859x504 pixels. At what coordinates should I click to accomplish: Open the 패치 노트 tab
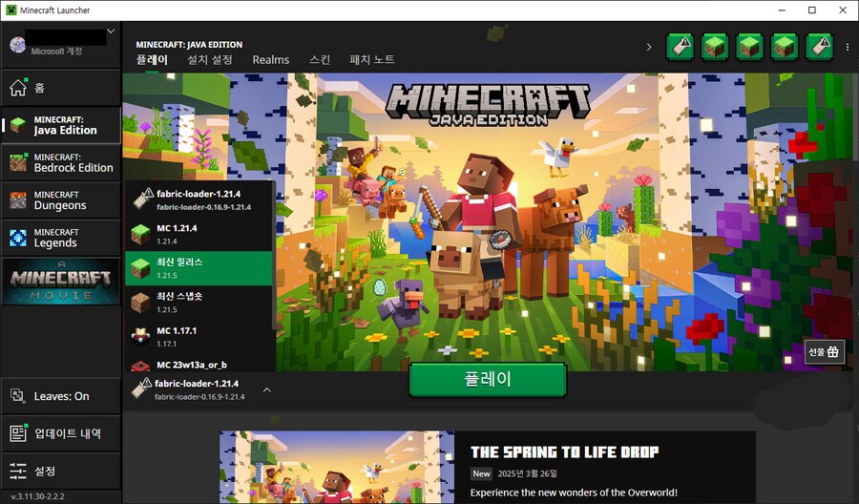tap(372, 60)
